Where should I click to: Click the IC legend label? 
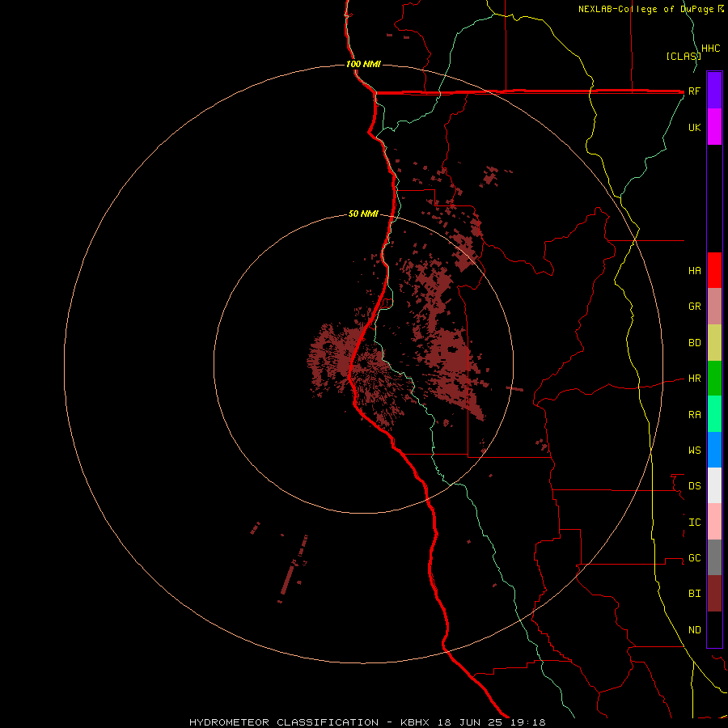[695, 523]
